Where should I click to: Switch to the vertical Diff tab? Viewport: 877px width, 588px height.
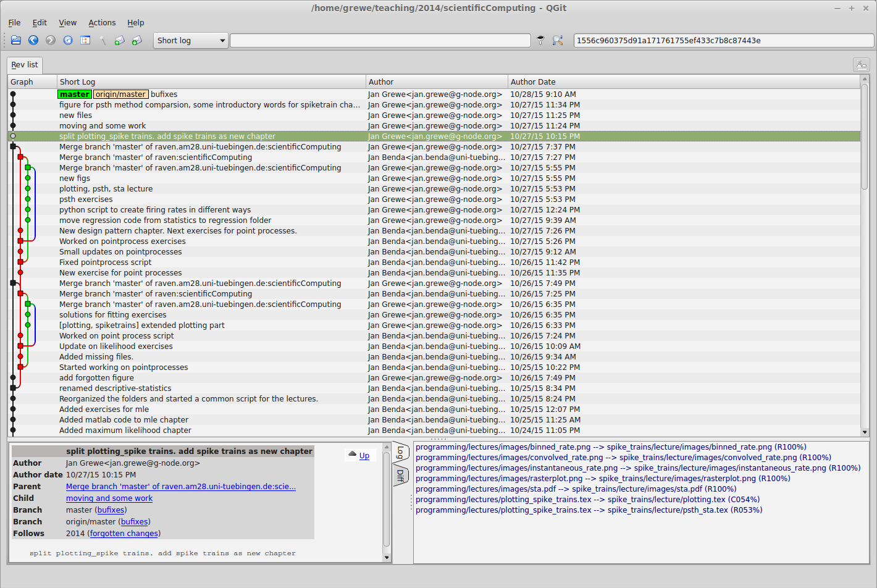tap(400, 475)
